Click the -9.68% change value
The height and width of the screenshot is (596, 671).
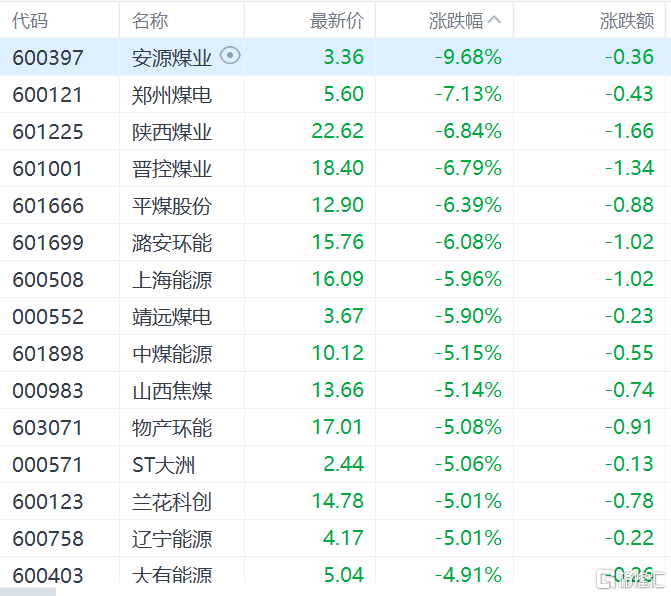[469, 57]
